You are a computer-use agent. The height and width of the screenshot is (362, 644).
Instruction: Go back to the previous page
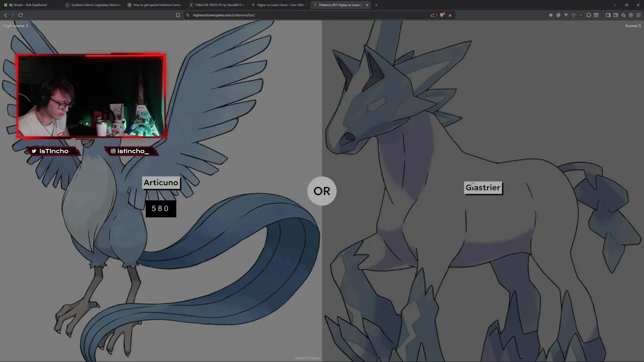[6, 15]
